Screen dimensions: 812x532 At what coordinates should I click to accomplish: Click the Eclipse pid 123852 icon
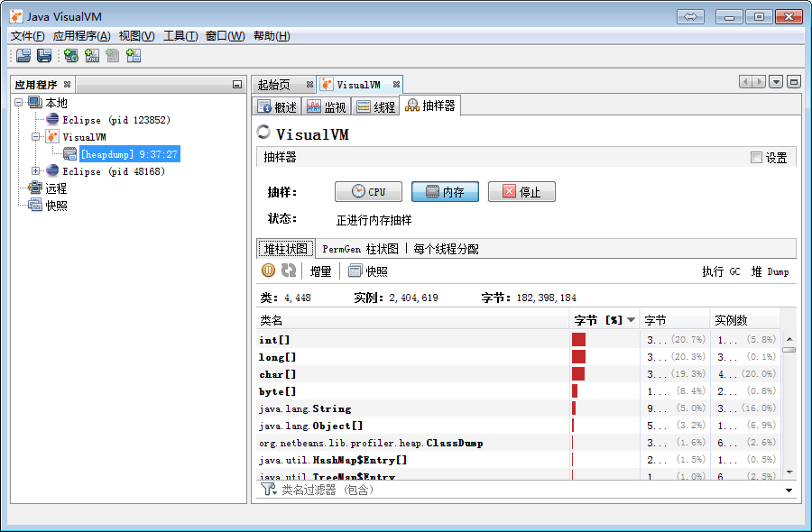52,119
